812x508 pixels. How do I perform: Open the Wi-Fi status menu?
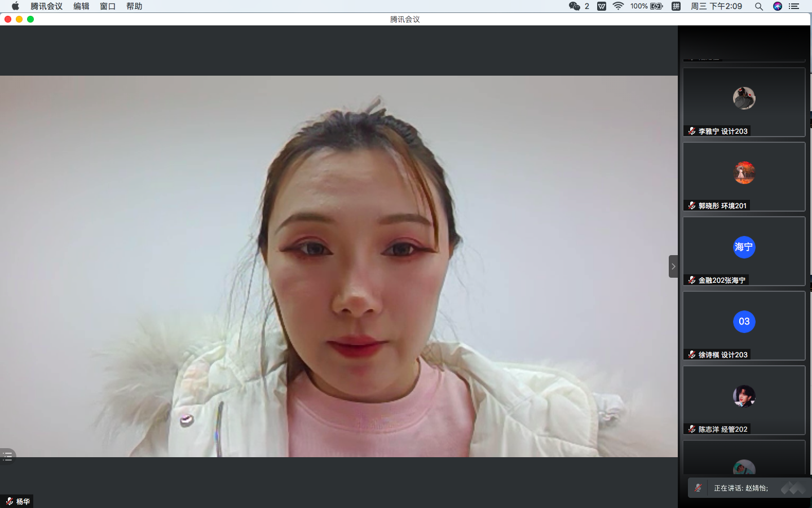[x=618, y=6]
